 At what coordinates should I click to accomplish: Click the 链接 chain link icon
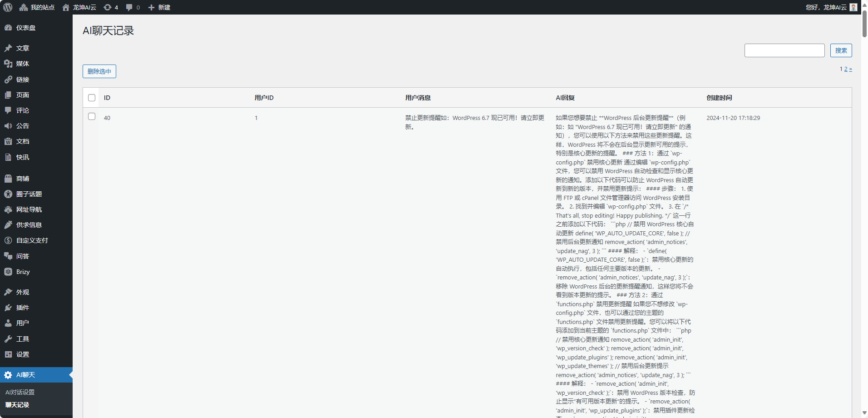[8, 80]
